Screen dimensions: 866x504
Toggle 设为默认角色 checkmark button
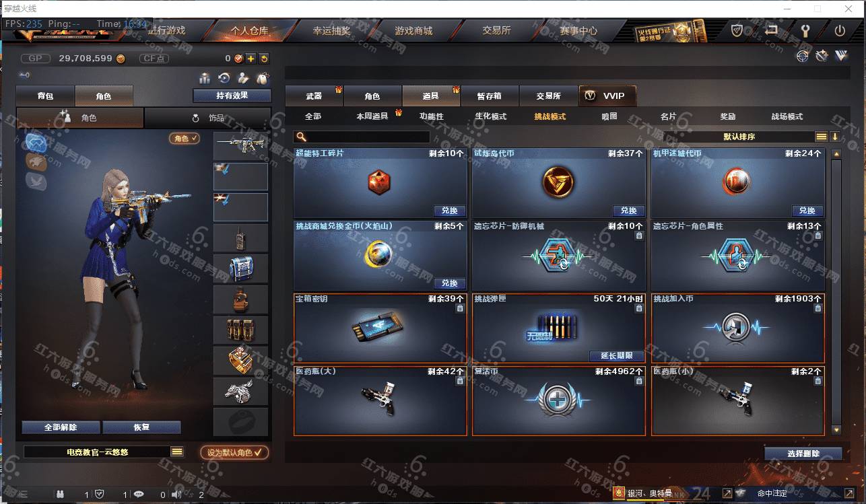click(x=234, y=452)
